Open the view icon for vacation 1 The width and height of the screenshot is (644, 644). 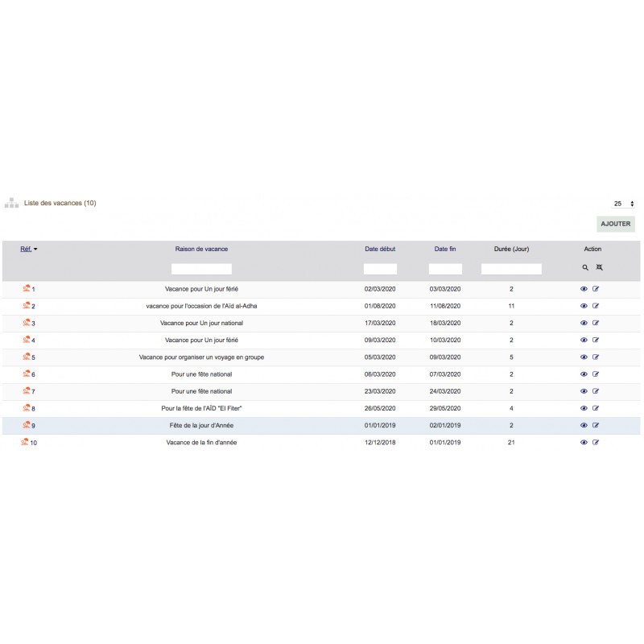(x=585, y=288)
